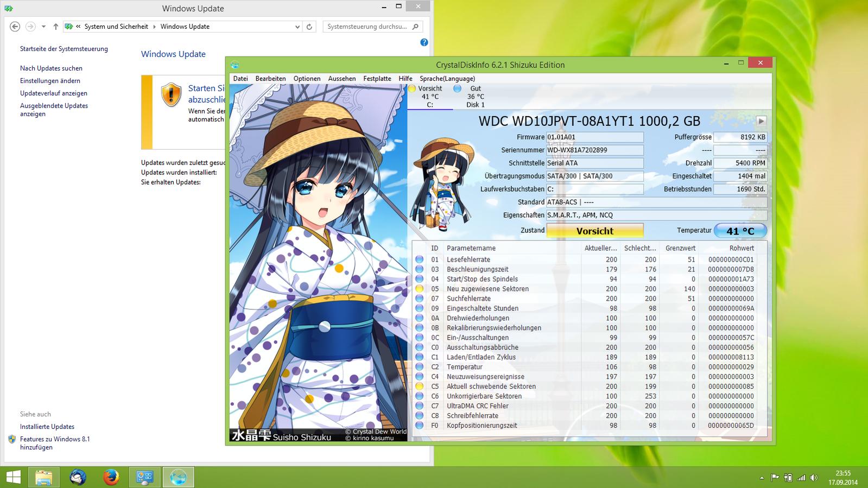Click the CrystalDiskInfo title bar icon

coord(235,65)
